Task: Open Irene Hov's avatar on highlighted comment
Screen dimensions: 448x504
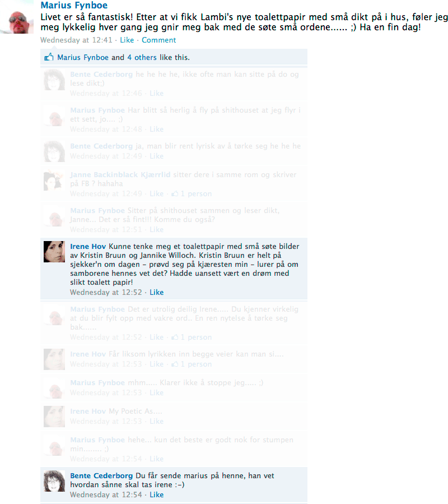Action: [54, 252]
